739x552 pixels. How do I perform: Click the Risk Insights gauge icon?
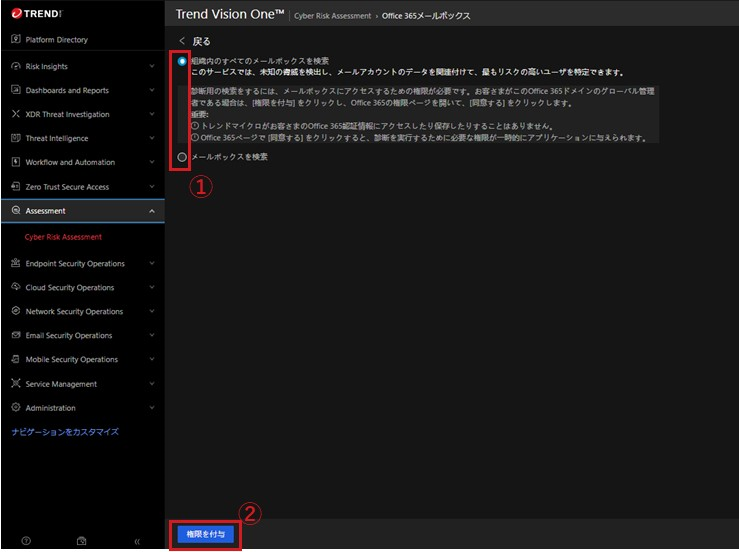[x=16, y=66]
